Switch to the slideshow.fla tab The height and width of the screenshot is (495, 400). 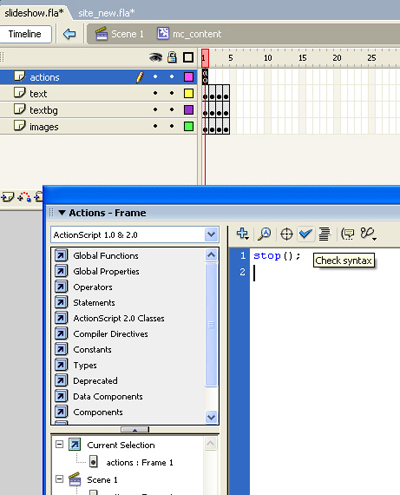(x=34, y=13)
